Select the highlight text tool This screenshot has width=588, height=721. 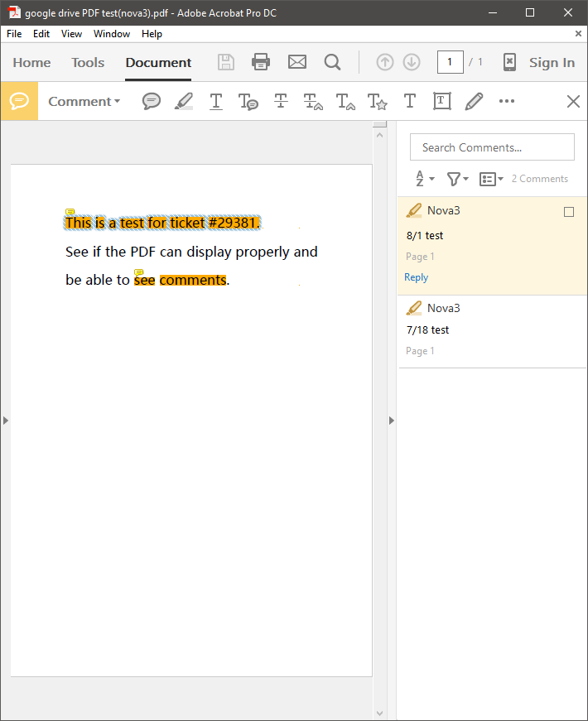184,101
